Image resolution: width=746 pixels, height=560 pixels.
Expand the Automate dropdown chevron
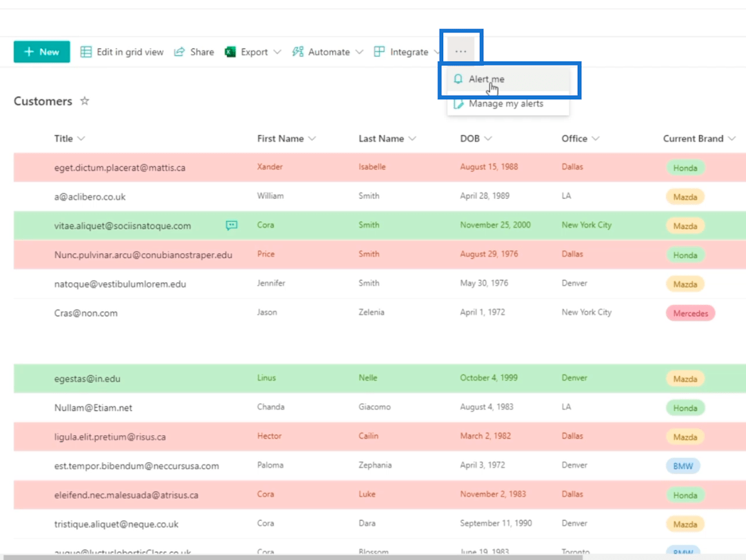pyautogui.click(x=359, y=52)
